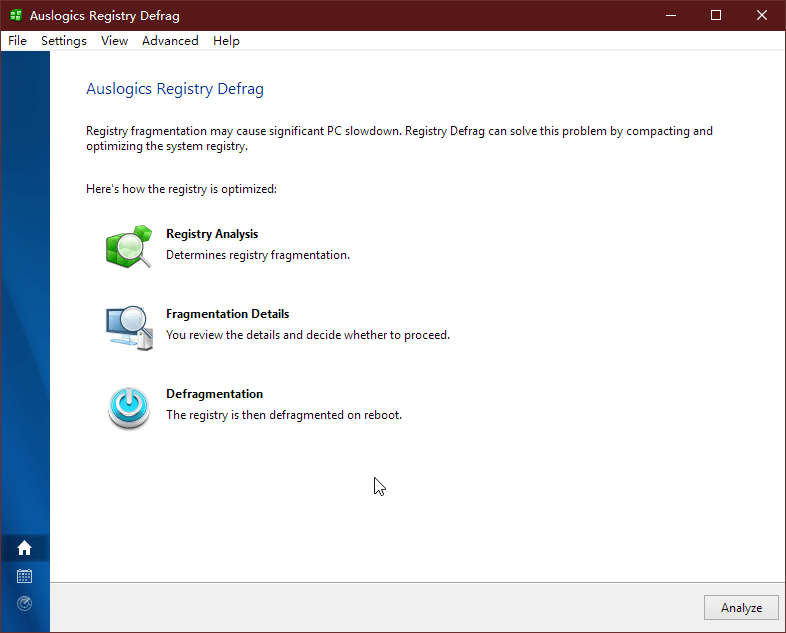The width and height of the screenshot is (786, 633).
Task: Click the radar icon at the sidebar bottom
Action: coord(25,603)
